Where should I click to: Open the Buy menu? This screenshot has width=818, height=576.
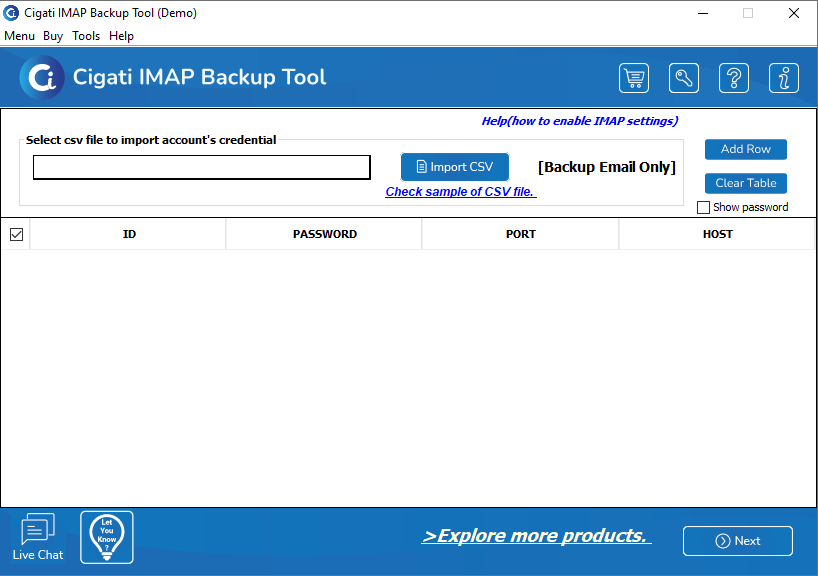coord(53,35)
